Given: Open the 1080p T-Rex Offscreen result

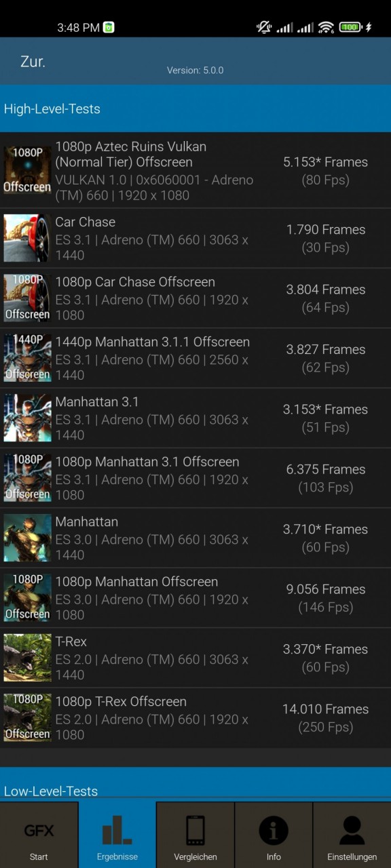Looking at the screenshot, I should [195, 718].
